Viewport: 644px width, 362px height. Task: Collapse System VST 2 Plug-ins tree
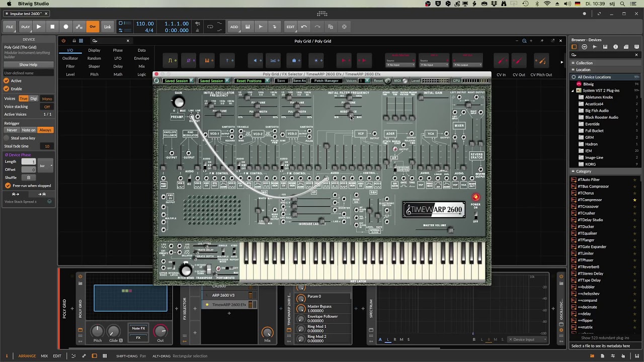click(573, 91)
